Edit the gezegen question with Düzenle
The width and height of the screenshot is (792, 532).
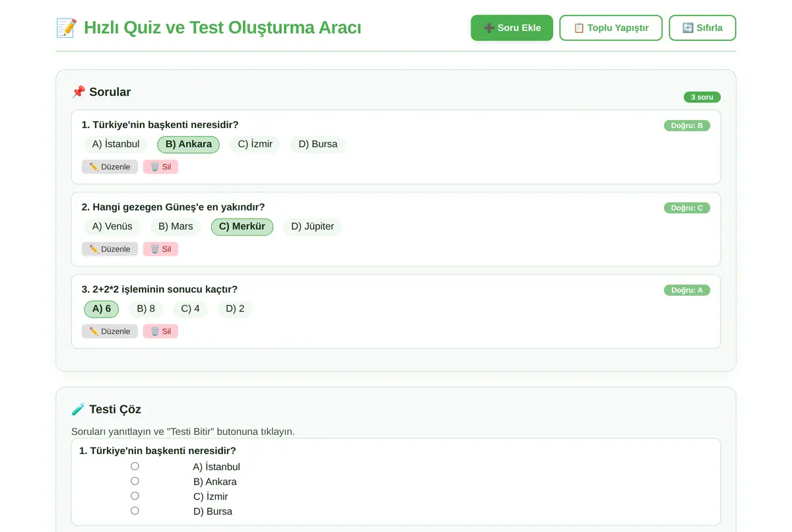[x=110, y=249]
